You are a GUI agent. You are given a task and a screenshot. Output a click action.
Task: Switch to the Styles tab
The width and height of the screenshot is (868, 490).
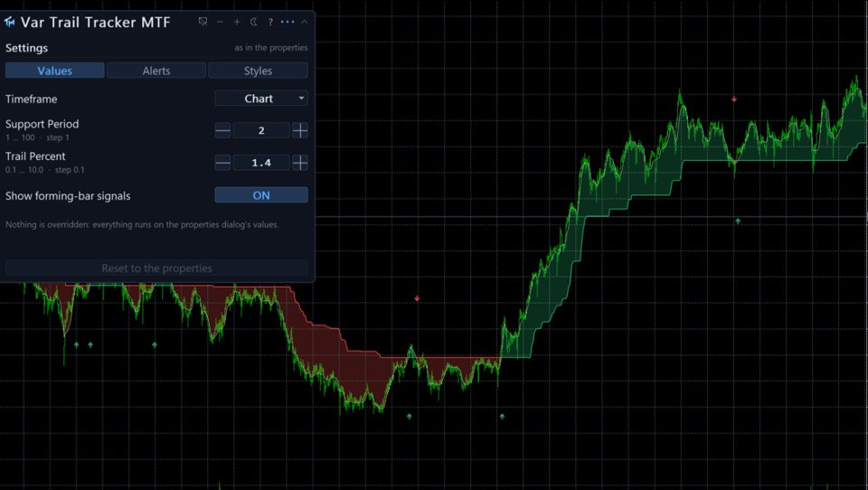[258, 71]
